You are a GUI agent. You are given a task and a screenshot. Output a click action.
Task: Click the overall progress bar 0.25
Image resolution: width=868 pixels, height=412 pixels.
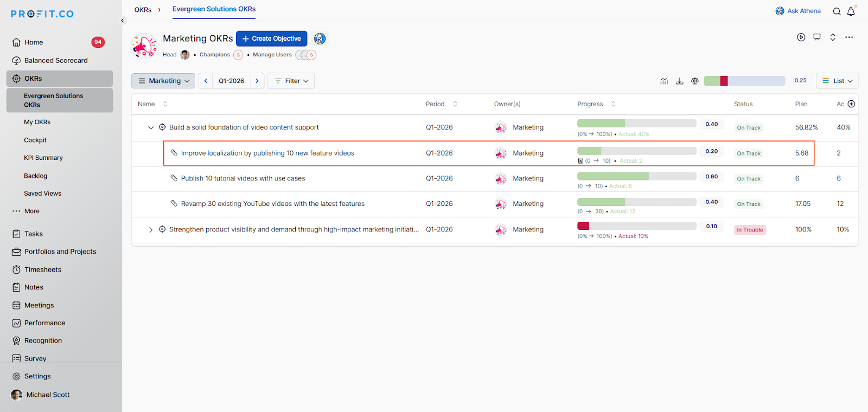[744, 81]
